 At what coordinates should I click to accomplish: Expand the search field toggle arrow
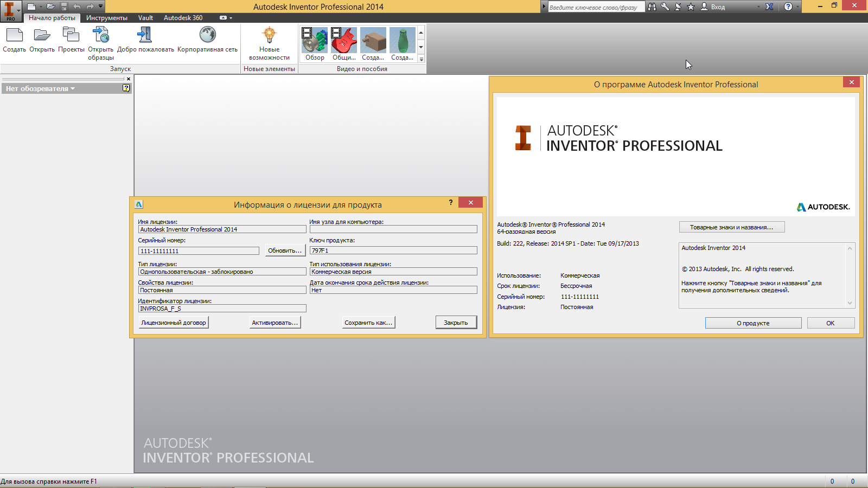coord(544,7)
